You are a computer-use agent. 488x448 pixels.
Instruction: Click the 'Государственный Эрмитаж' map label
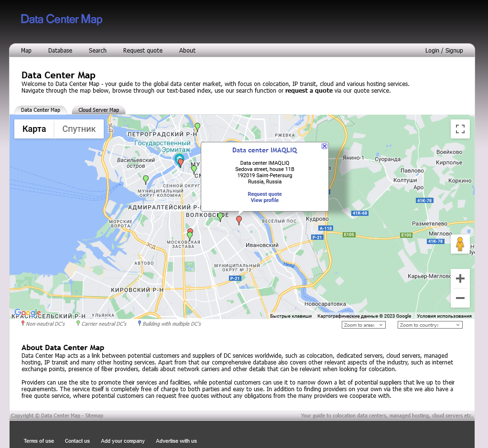(163, 146)
